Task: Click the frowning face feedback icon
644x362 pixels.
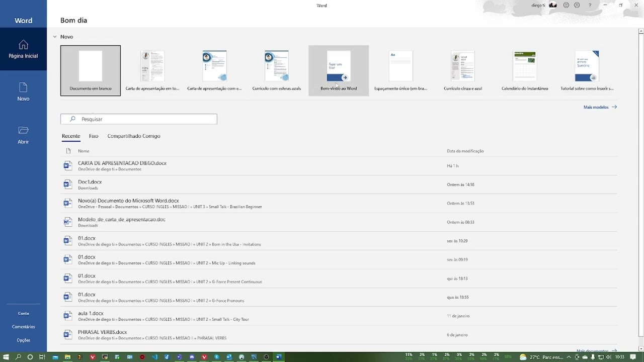Action: click(x=577, y=5)
